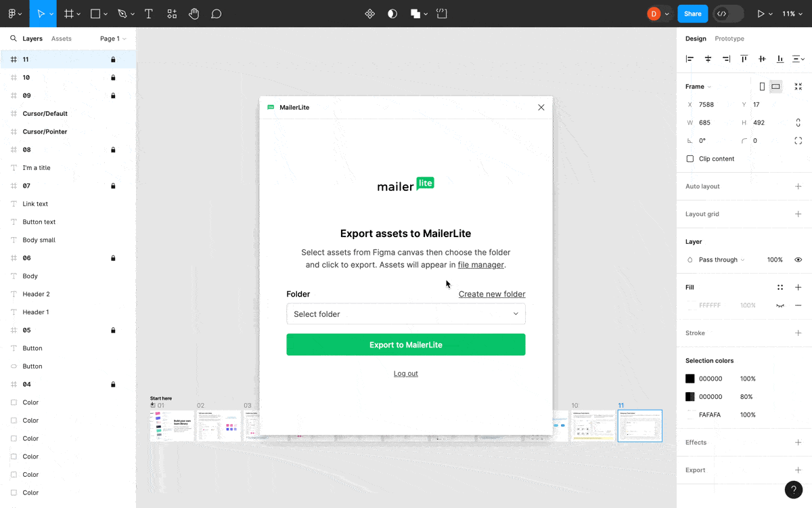
Task: Click the FAFAFA selection color swatch
Action: [x=690, y=415]
